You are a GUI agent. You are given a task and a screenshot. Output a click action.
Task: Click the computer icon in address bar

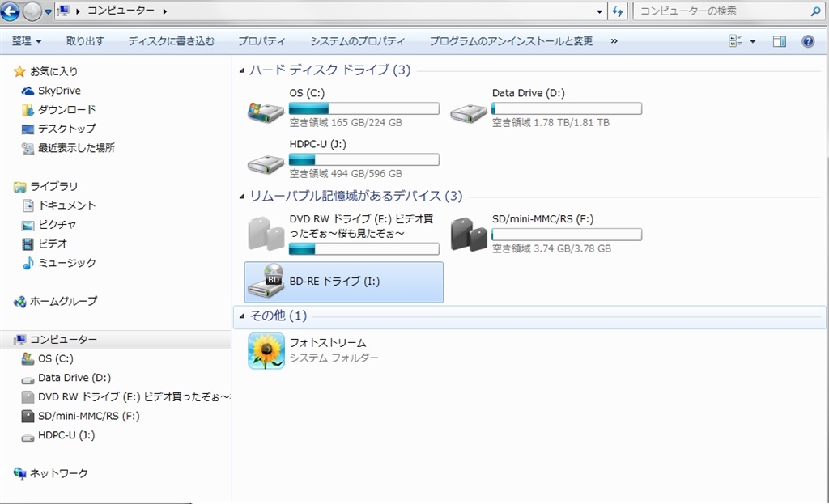point(63,11)
